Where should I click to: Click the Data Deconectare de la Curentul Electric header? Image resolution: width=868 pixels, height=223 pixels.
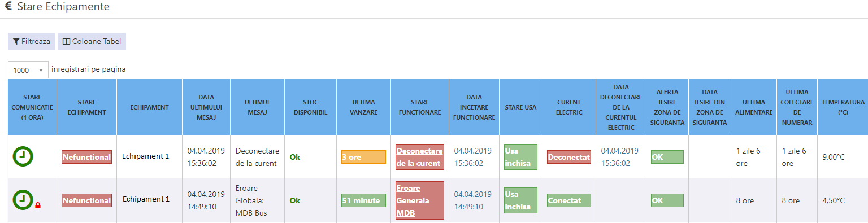point(621,107)
